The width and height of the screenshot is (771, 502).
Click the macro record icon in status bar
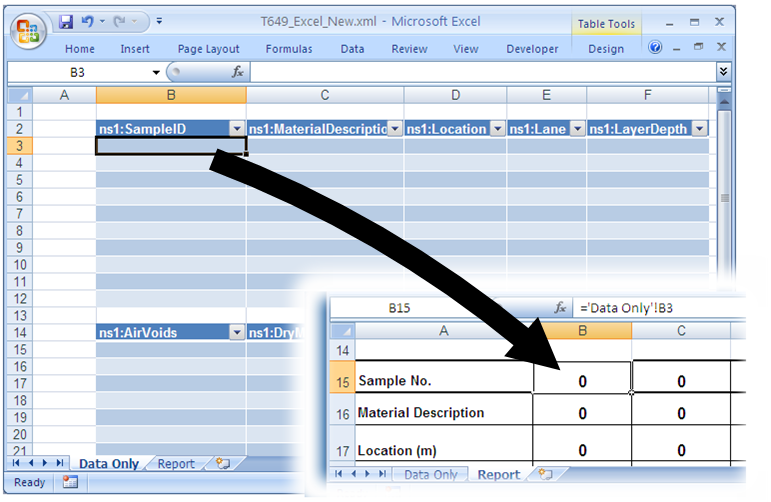point(70,482)
